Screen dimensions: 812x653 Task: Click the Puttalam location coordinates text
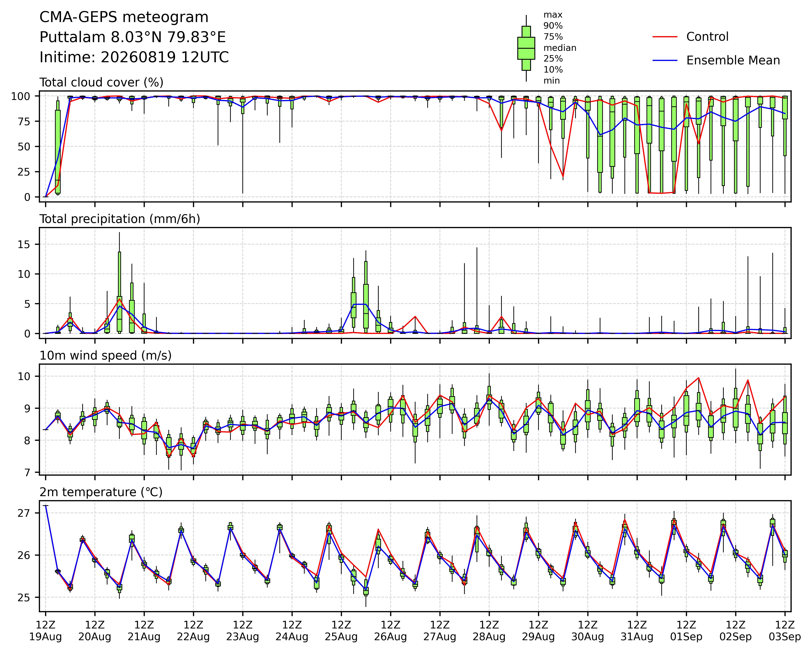click(133, 37)
